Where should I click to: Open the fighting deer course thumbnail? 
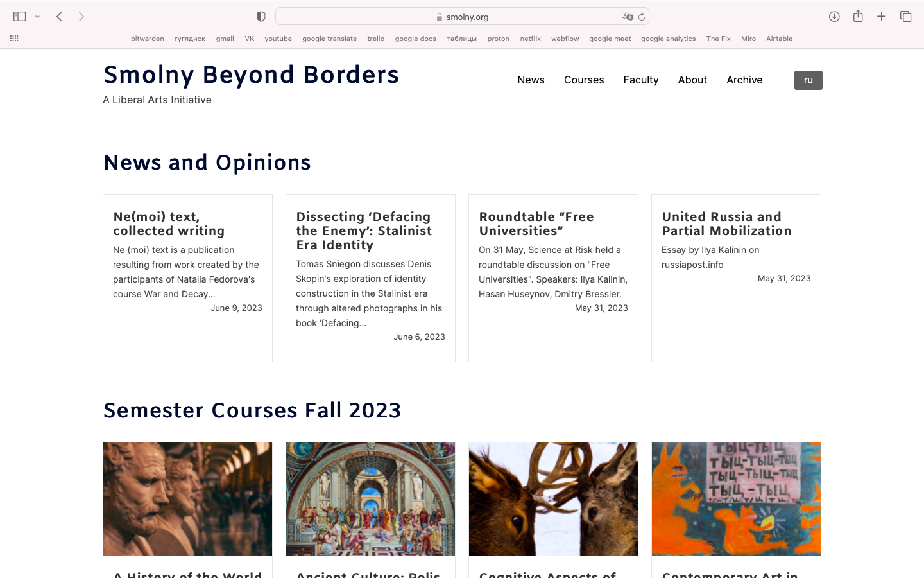553,498
